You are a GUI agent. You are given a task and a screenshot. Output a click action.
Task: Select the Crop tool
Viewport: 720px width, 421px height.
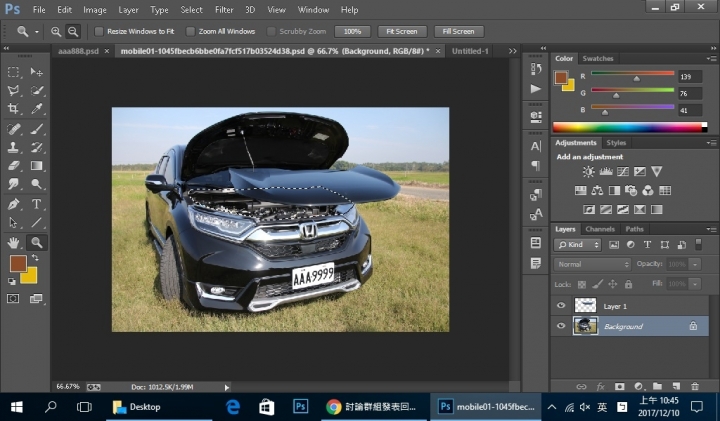(x=14, y=108)
